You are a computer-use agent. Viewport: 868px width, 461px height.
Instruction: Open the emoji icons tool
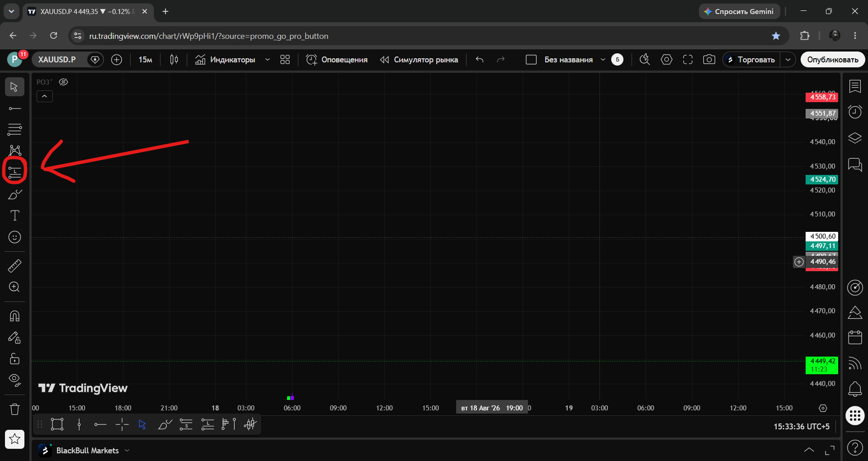tap(14, 237)
